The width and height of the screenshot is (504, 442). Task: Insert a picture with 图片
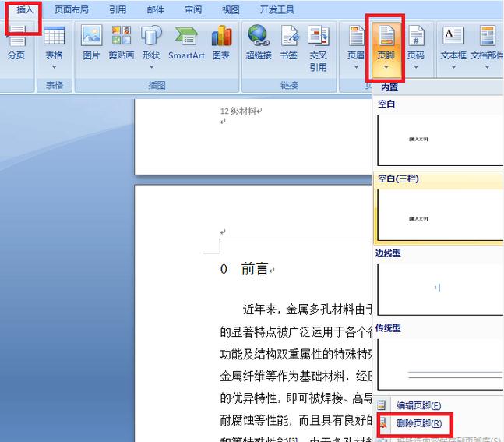coord(92,42)
